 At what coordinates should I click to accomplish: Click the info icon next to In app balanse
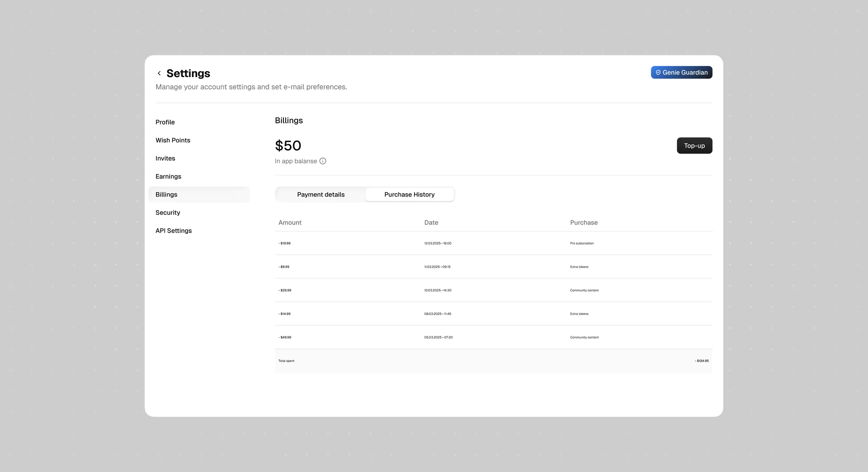pos(323,161)
